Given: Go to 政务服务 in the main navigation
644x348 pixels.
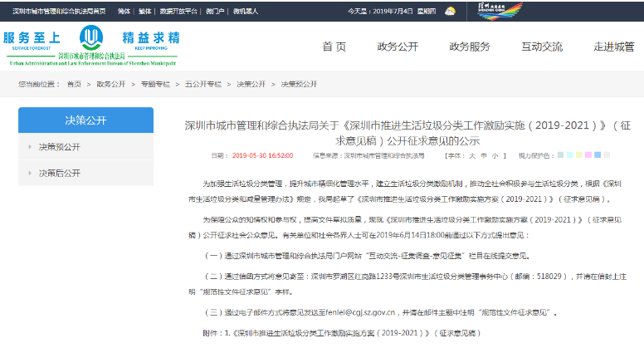Looking at the screenshot, I should [469, 47].
